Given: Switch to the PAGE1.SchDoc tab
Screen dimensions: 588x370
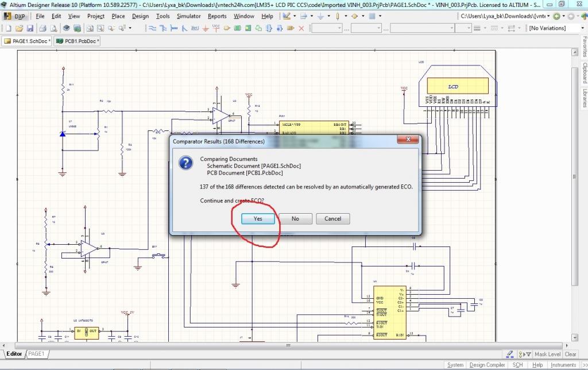Looking at the screenshot, I should (x=27, y=41).
